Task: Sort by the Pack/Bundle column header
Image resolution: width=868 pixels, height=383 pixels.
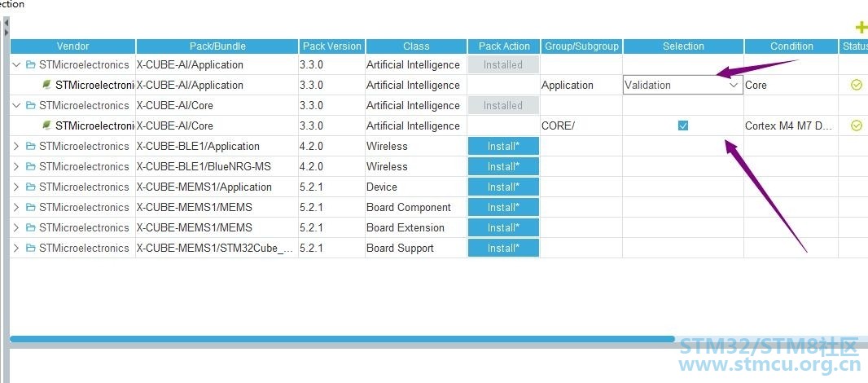Action: (217, 46)
